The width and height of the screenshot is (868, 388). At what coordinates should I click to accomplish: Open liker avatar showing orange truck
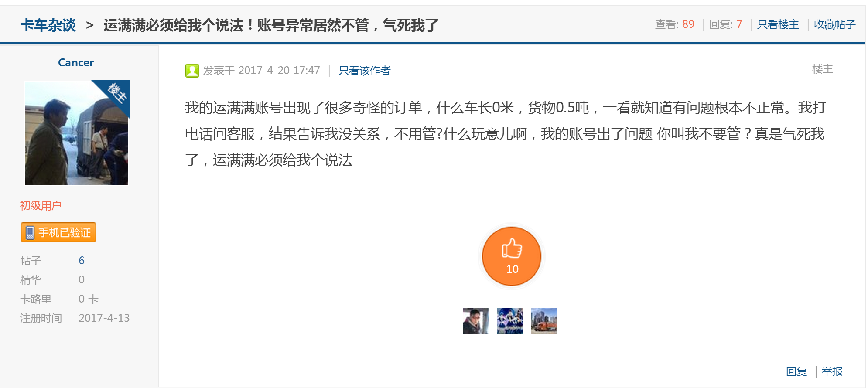point(543,321)
